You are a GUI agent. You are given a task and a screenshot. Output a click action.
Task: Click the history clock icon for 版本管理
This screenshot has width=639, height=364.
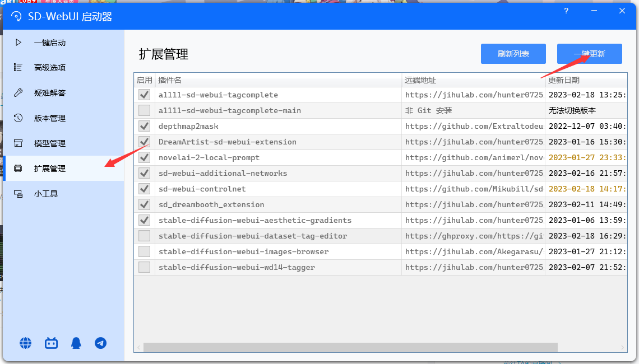click(18, 118)
